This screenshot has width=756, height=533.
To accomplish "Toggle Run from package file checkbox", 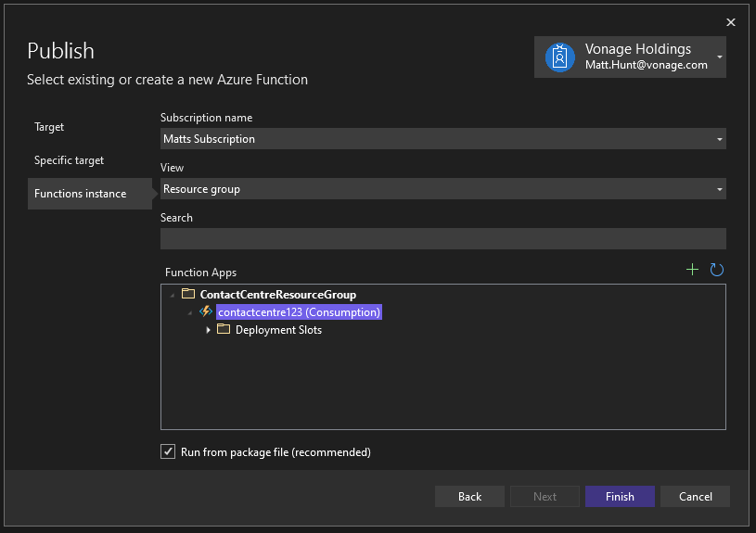I will pyautogui.click(x=168, y=451).
